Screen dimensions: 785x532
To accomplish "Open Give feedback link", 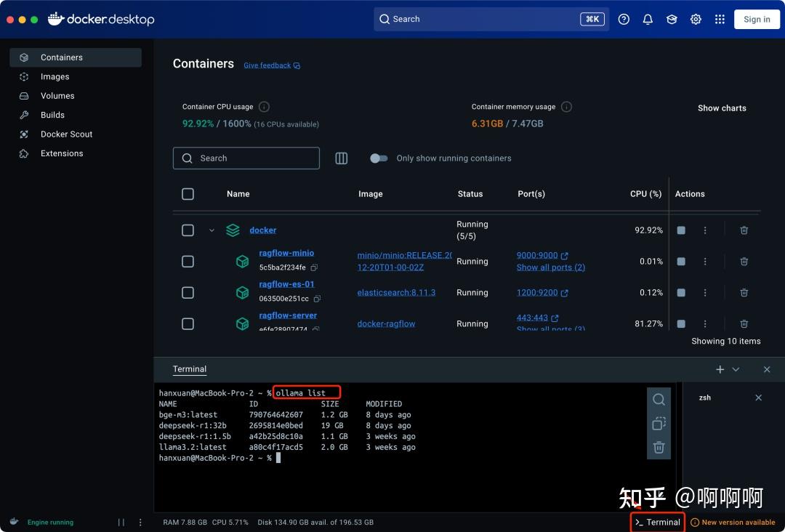I will pos(272,65).
